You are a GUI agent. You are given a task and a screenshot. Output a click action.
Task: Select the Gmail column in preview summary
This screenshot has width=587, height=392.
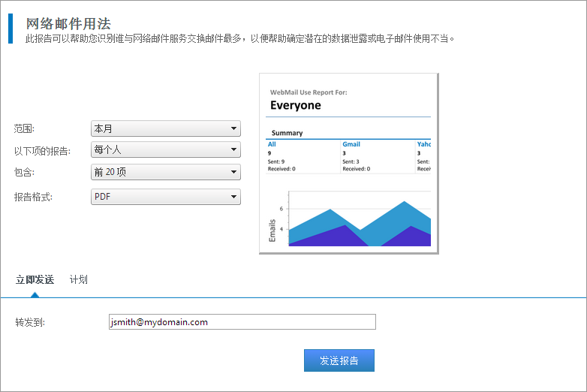point(351,144)
